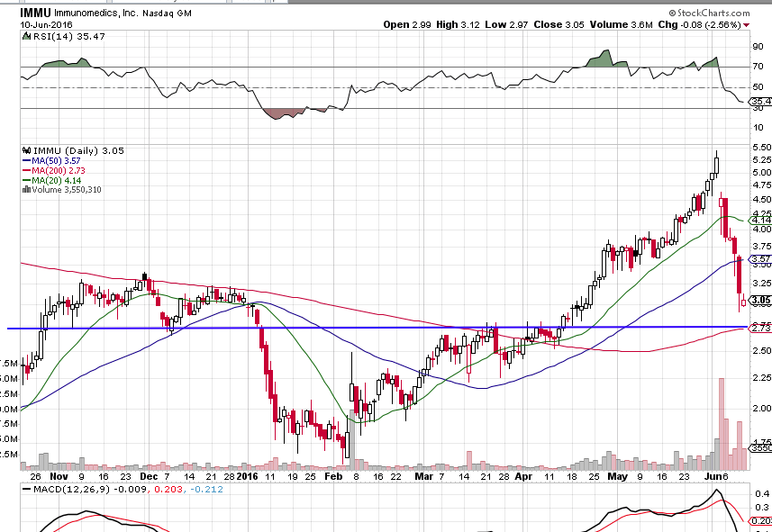
Task: Click the 10-Jun-2016 date label
Action: point(46,25)
